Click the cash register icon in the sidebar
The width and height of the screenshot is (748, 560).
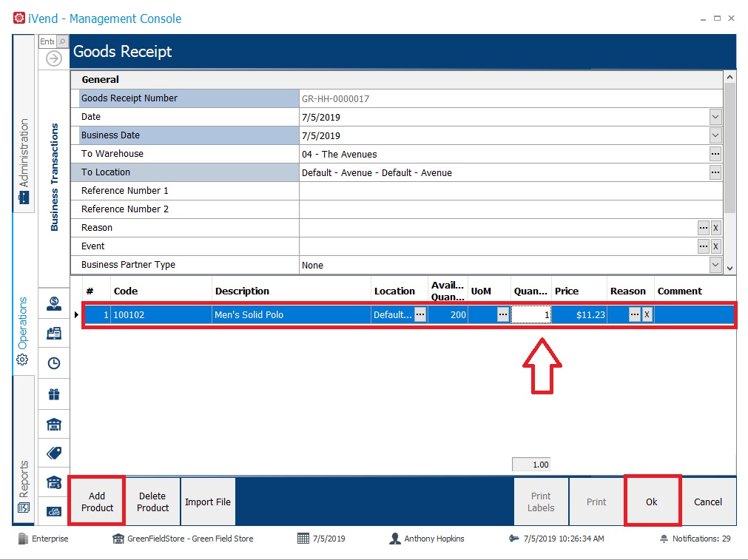54,333
